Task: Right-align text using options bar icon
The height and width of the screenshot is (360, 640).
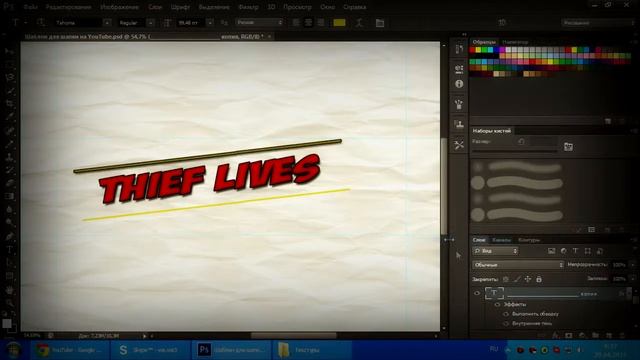Action: [x=321, y=23]
